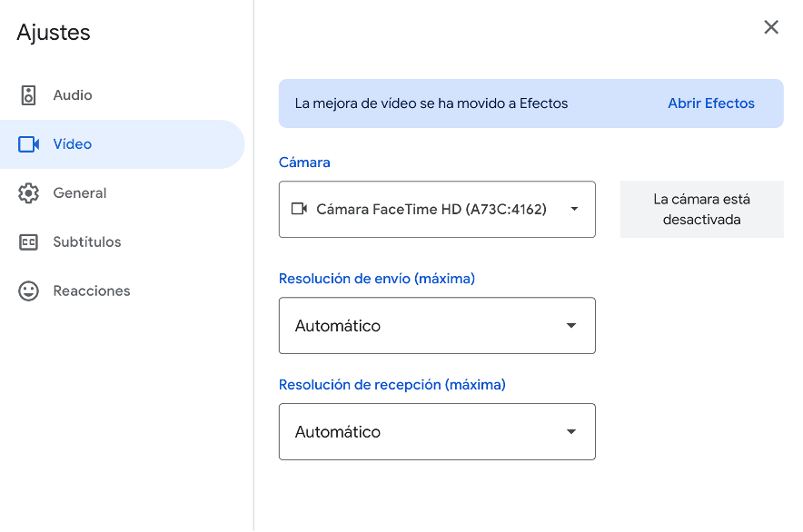Click camera icon inside Cámara dropdown
Screen dimensions: 803x532
click(299, 209)
